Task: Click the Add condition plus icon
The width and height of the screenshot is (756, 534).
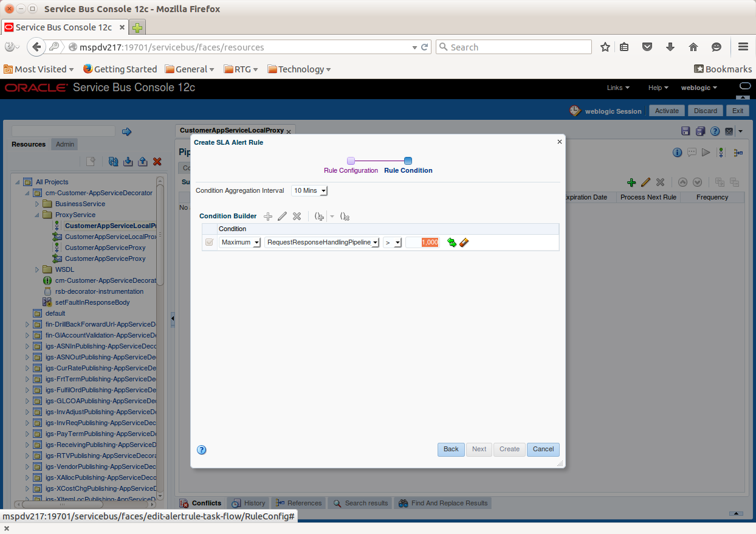Action: click(x=268, y=216)
